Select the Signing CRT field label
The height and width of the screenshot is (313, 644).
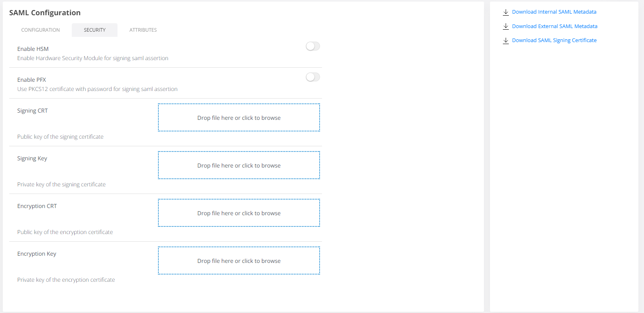pos(32,111)
